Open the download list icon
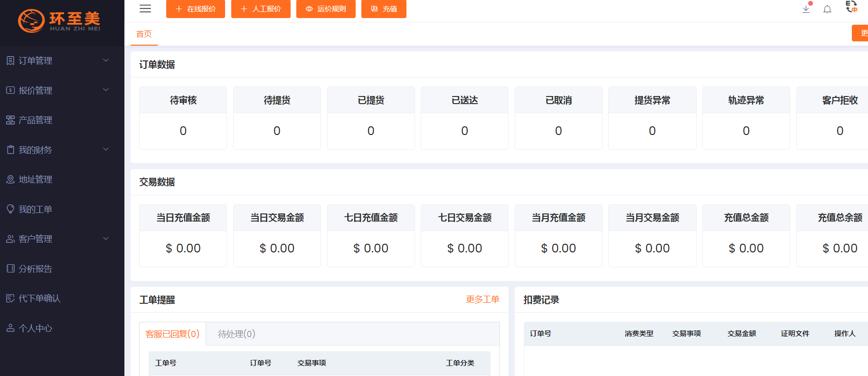This screenshot has height=376, width=868. [806, 9]
